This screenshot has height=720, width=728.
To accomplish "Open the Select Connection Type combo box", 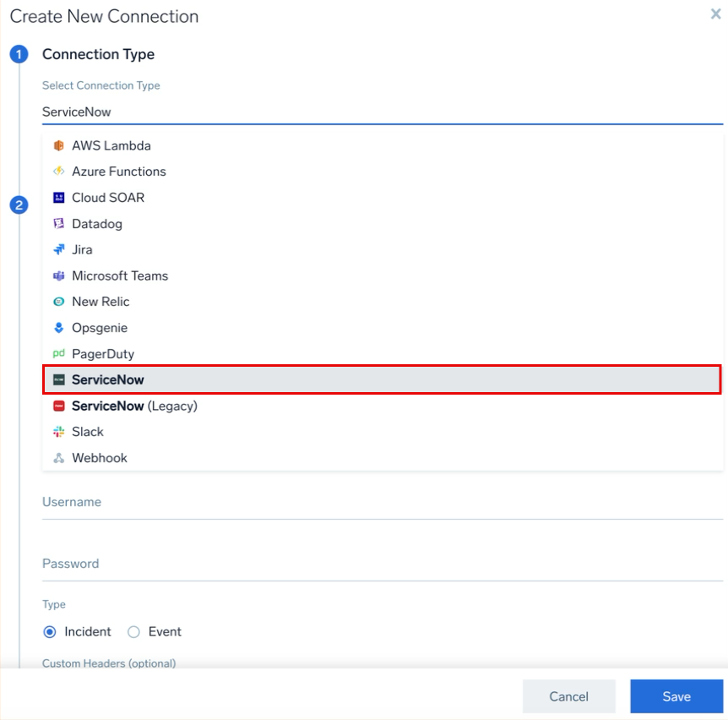I will [382, 112].
